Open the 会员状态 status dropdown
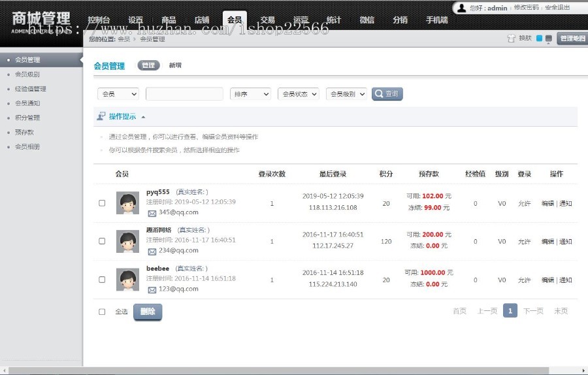Image resolution: width=588 pixels, height=375 pixels. (298, 94)
